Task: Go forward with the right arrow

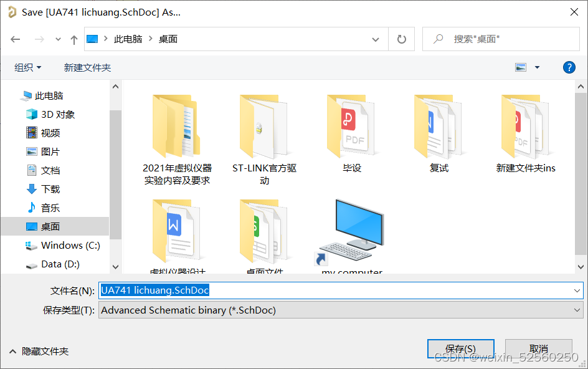Action: coord(39,39)
